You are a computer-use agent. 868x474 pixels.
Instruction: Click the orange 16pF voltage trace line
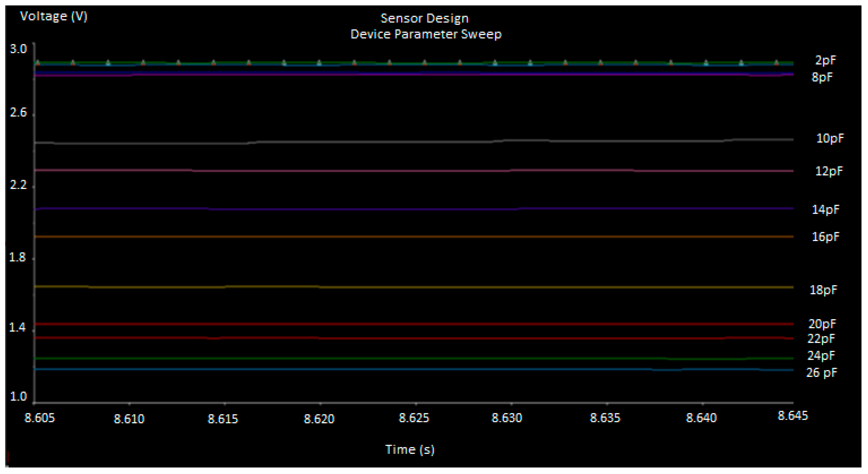[414, 237]
